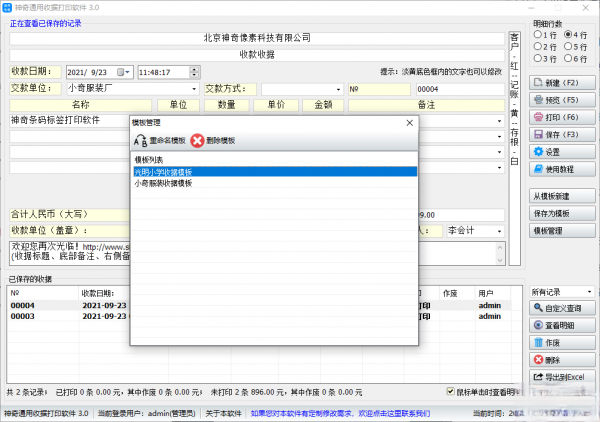Click the 从模板新建 button
Viewport: 600px width, 422px height.
click(563, 195)
